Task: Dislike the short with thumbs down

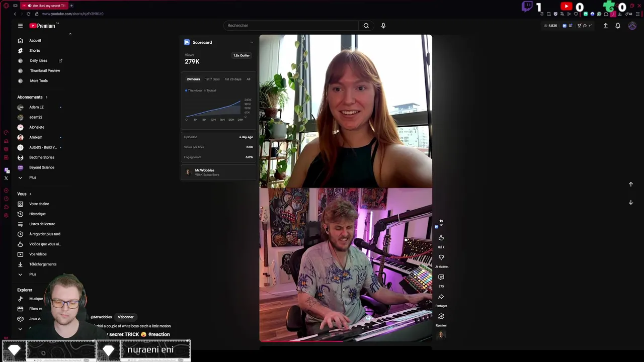Action: pos(441,257)
